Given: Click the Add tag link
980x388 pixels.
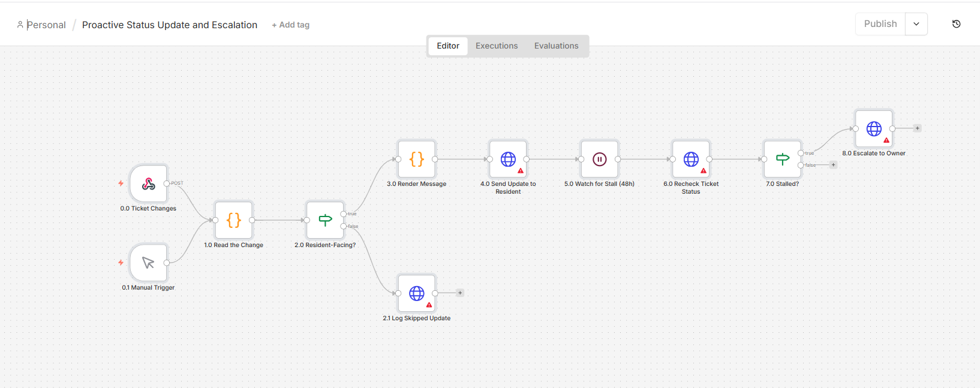Looking at the screenshot, I should point(291,25).
